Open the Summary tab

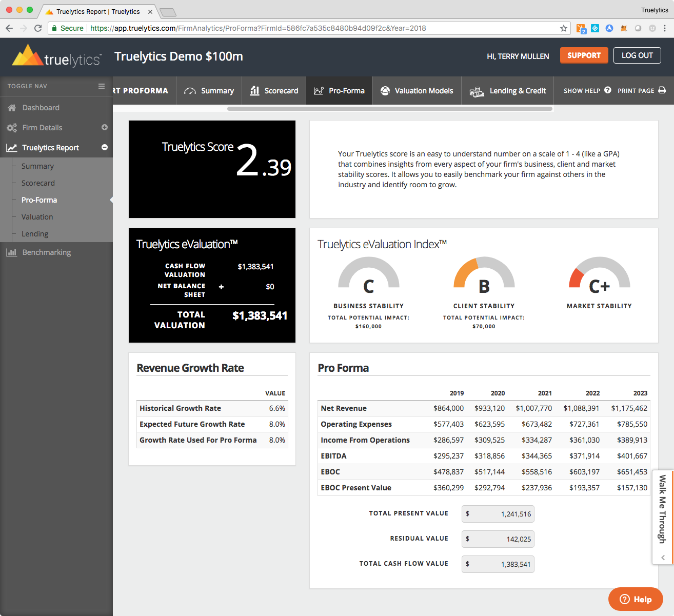pyautogui.click(x=209, y=91)
